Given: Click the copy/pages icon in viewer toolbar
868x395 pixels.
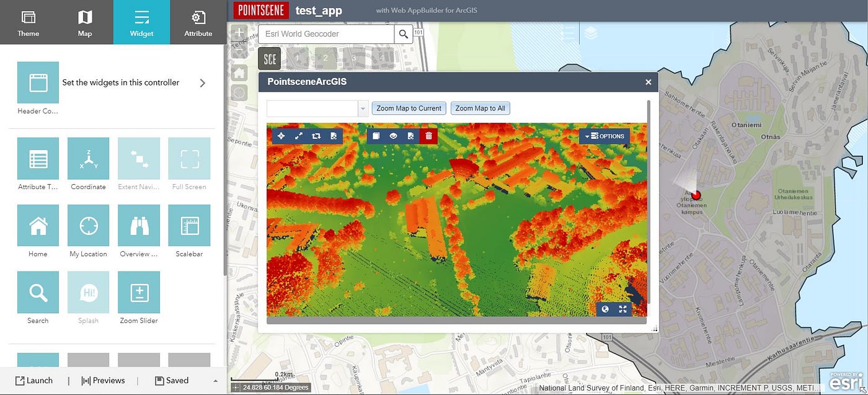Looking at the screenshot, I should [376, 136].
